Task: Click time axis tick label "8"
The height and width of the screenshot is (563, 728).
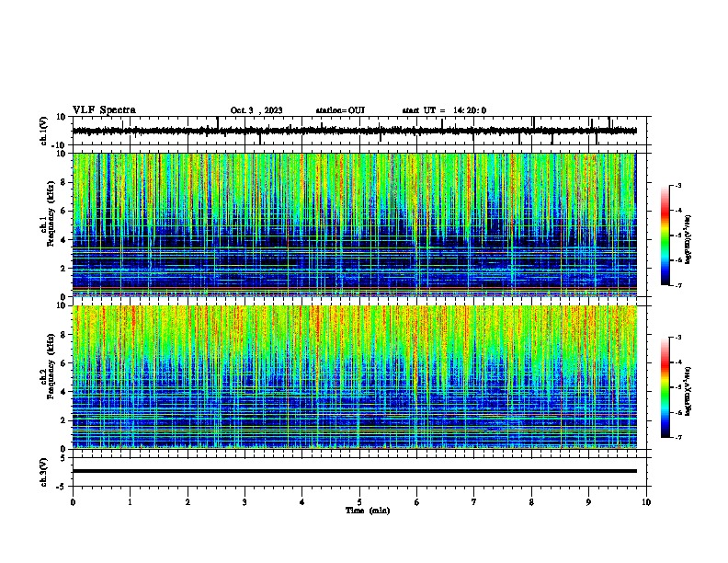Action: coord(531,502)
